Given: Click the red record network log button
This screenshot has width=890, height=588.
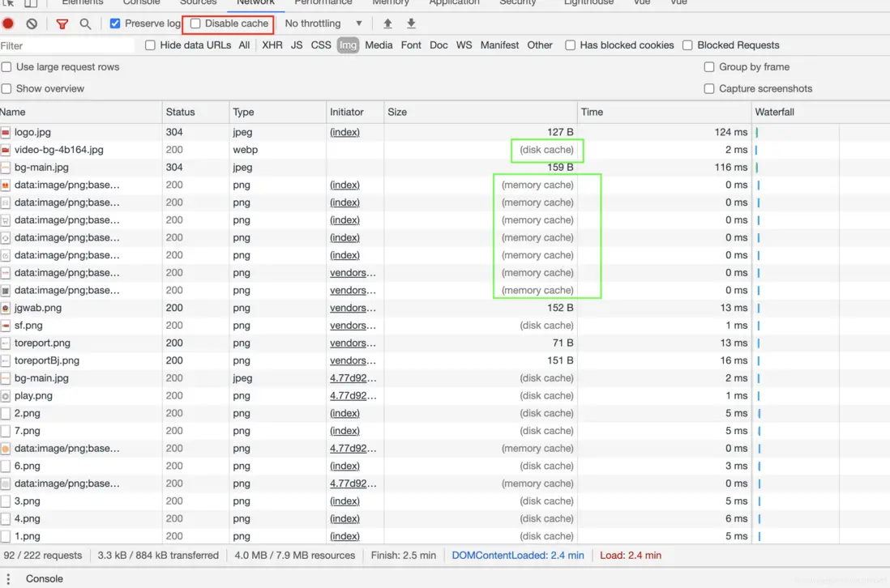Looking at the screenshot, I should pyautogui.click(x=9, y=24).
